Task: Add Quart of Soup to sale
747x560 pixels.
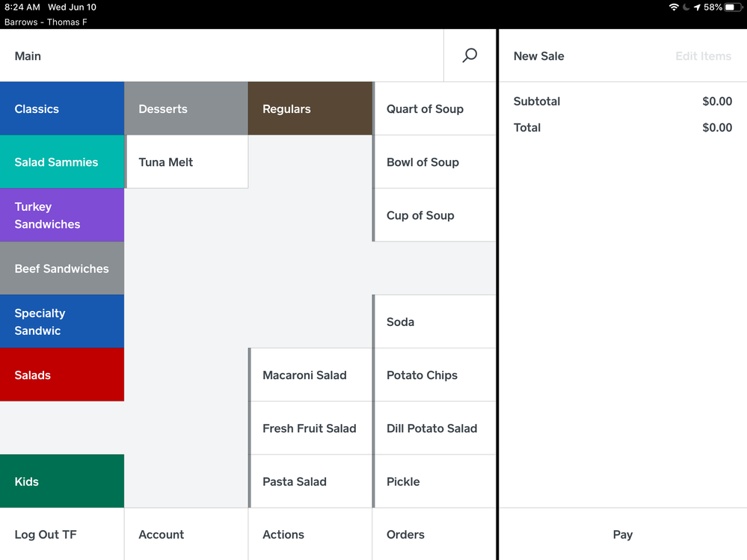Action: (x=434, y=108)
